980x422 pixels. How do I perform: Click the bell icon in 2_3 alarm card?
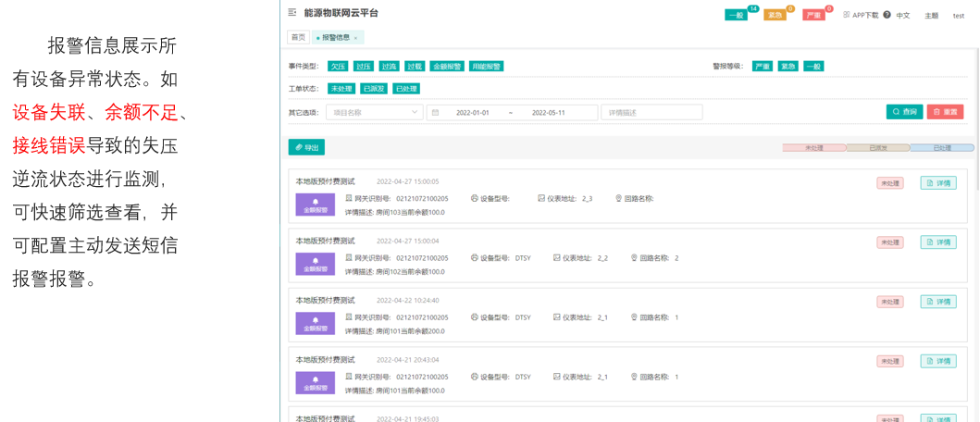coord(316,202)
